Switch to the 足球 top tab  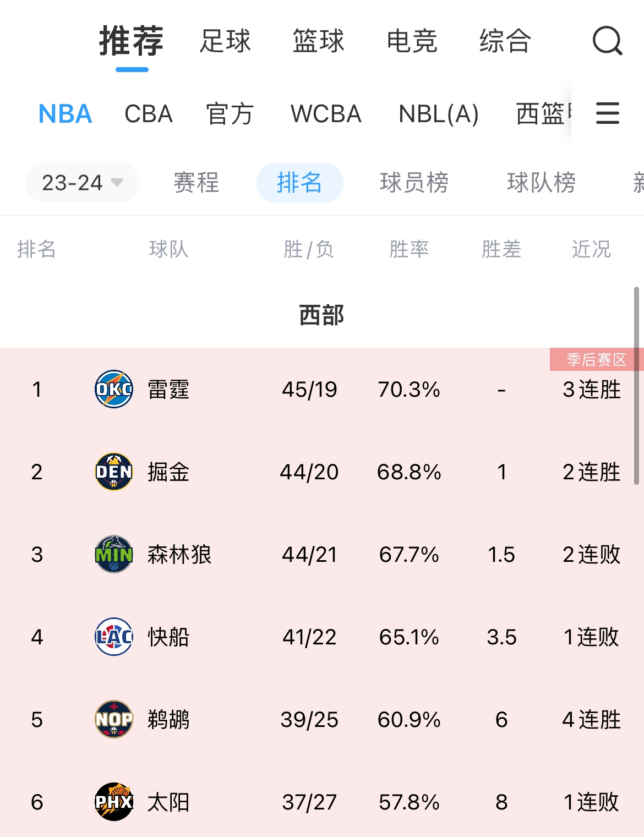(x=225, y=41)
